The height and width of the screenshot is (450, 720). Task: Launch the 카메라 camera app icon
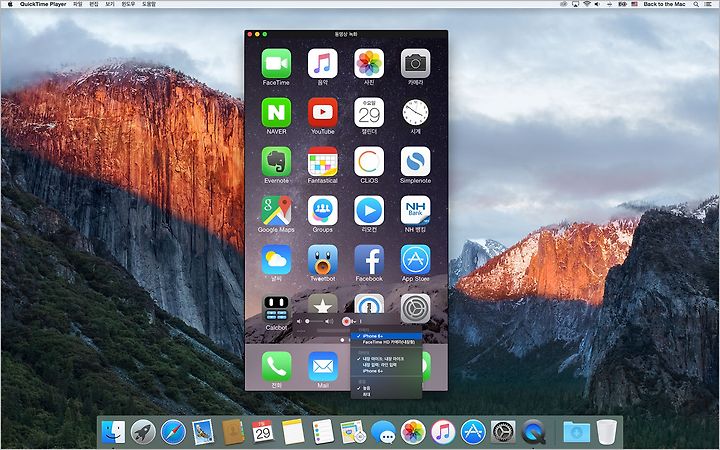coord(415,63)
